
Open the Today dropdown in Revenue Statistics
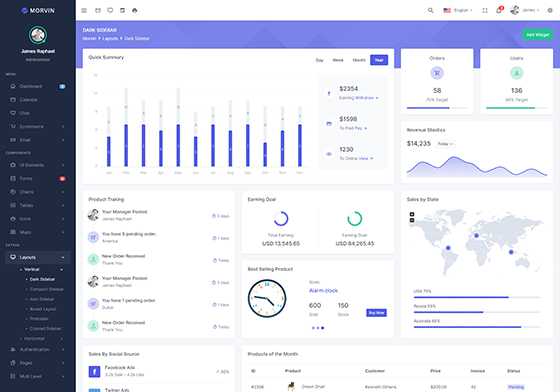445,144
